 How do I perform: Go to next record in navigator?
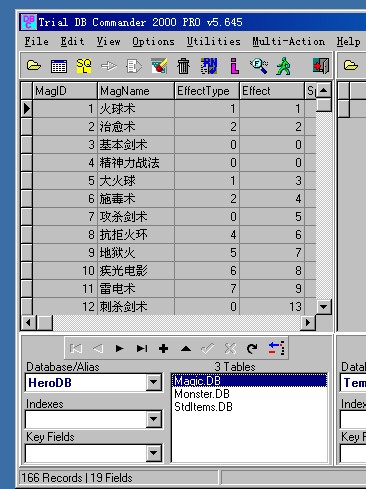[x=119, y=349]
